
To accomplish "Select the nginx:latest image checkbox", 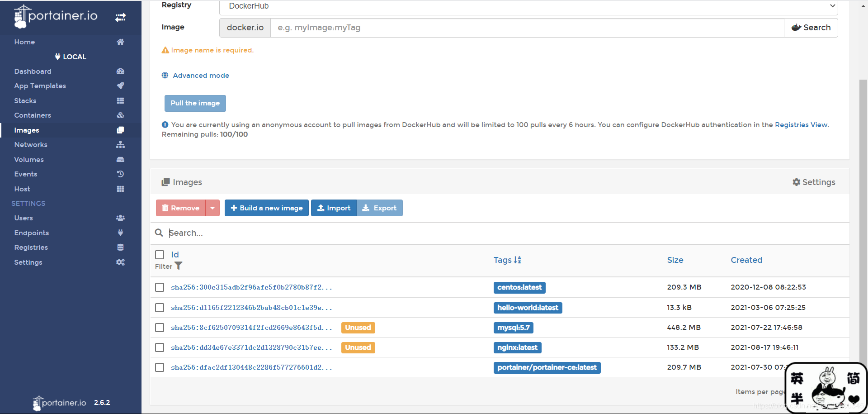I will pyautogui.click(x=160, y=347).
